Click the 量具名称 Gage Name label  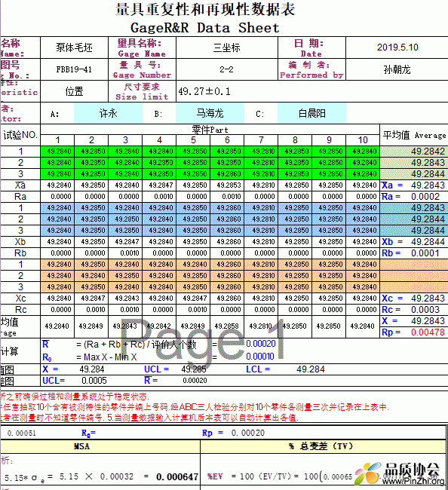point(142,47)
